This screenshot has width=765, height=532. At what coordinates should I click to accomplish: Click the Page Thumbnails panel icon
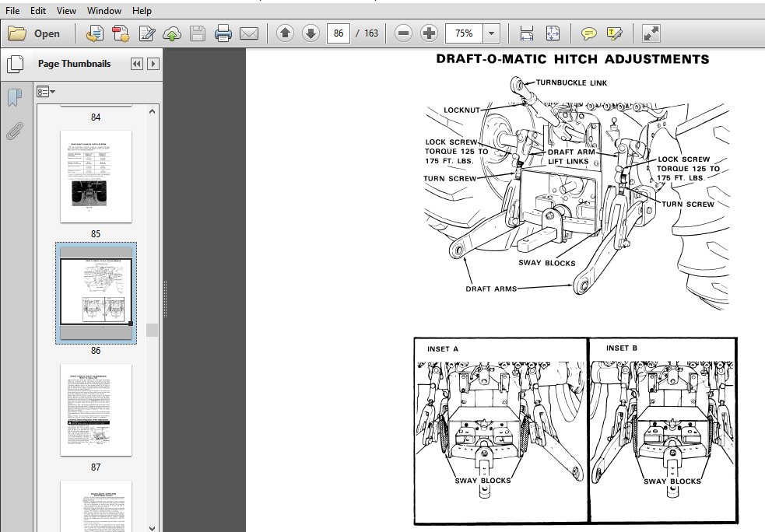click(15, 64)
